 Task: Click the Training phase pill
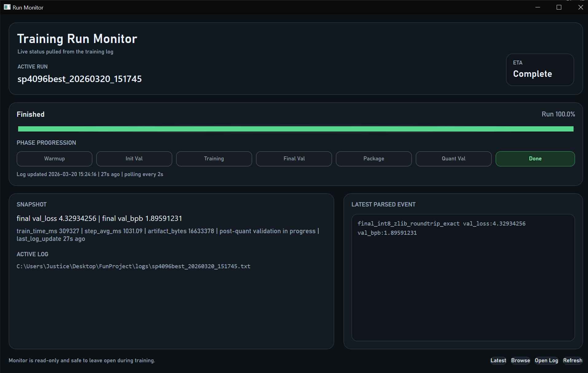[214, 159]
